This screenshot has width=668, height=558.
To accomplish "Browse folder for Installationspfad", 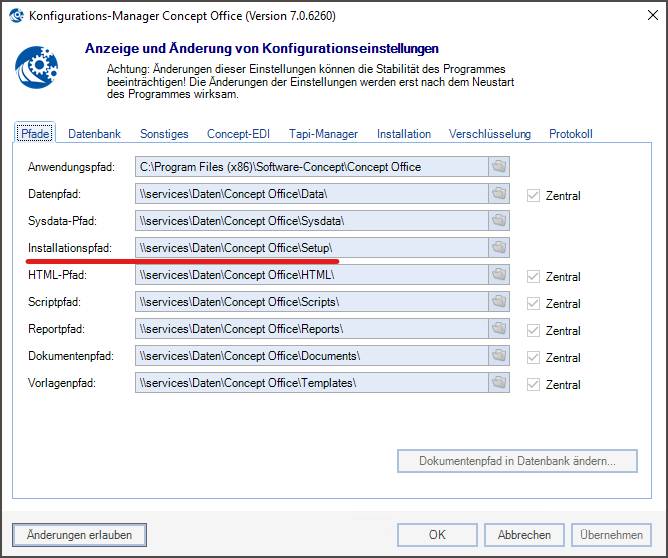I will pos(499,247).
